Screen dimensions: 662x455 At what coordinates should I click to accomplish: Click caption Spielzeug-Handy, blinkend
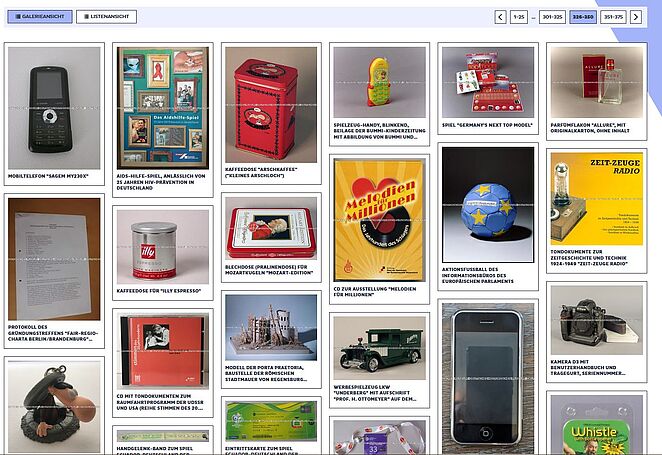pyautogui.click(x=379, y=131)
